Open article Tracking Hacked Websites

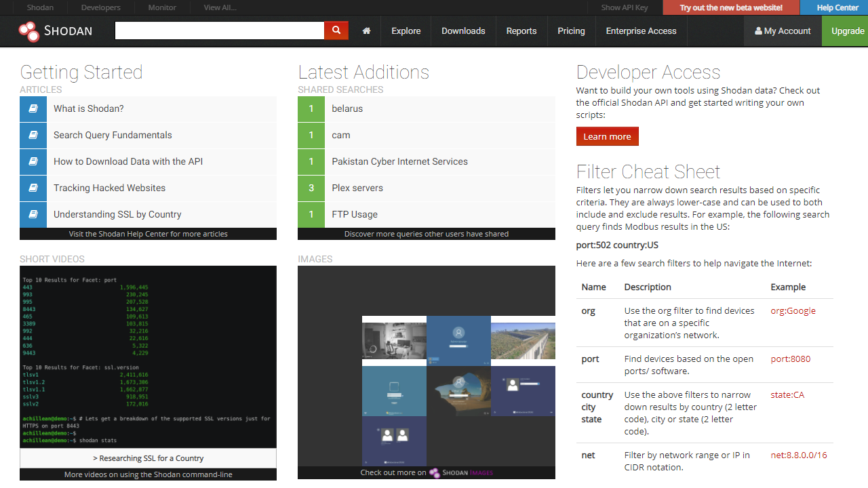point(109,188)
